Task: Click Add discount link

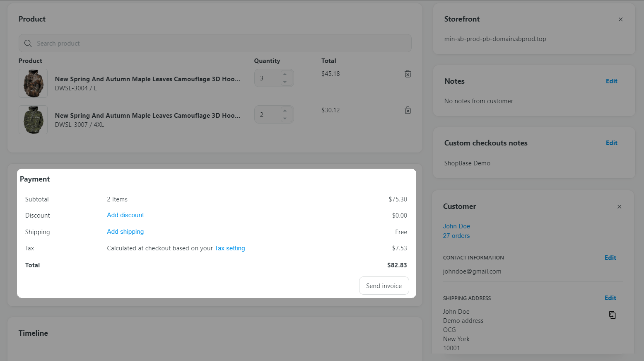Action: click(125, 215)
